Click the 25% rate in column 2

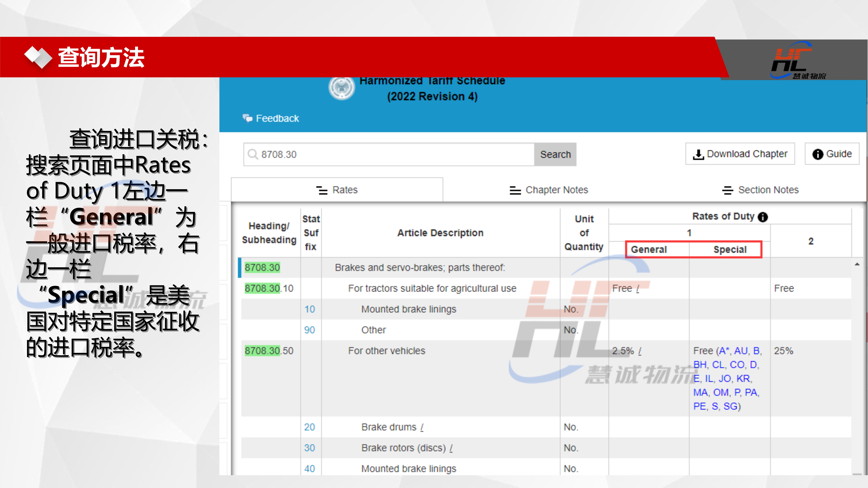coord(783,351)
